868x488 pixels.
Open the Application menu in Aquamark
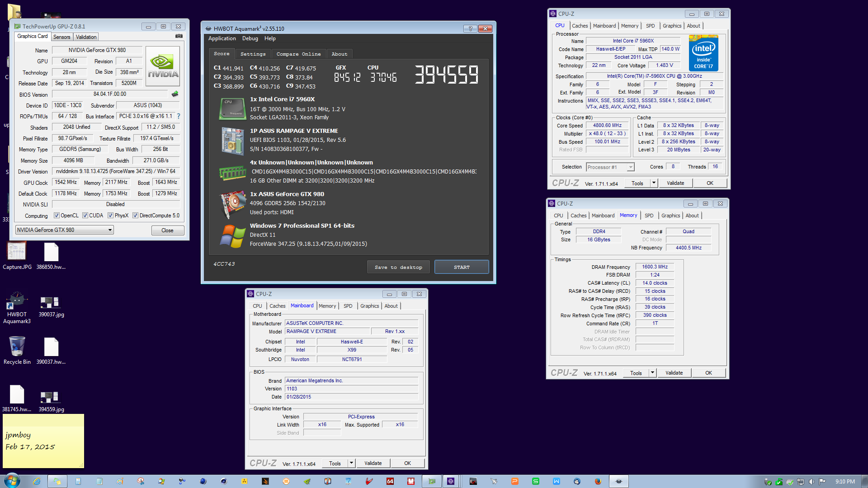tap(222, 39)
